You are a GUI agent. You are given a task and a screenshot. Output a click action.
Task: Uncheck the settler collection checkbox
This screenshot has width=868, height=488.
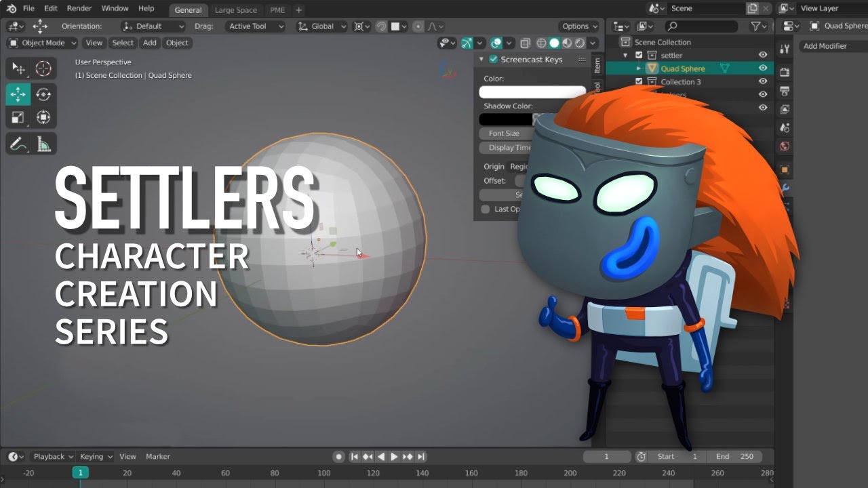[x=638, y=56]
